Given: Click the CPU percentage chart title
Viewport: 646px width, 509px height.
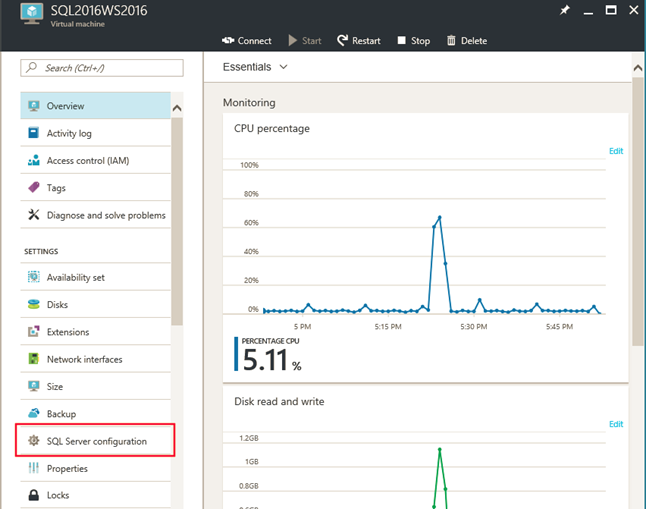Looking at the screenshot, I should (x=272, y=129).
